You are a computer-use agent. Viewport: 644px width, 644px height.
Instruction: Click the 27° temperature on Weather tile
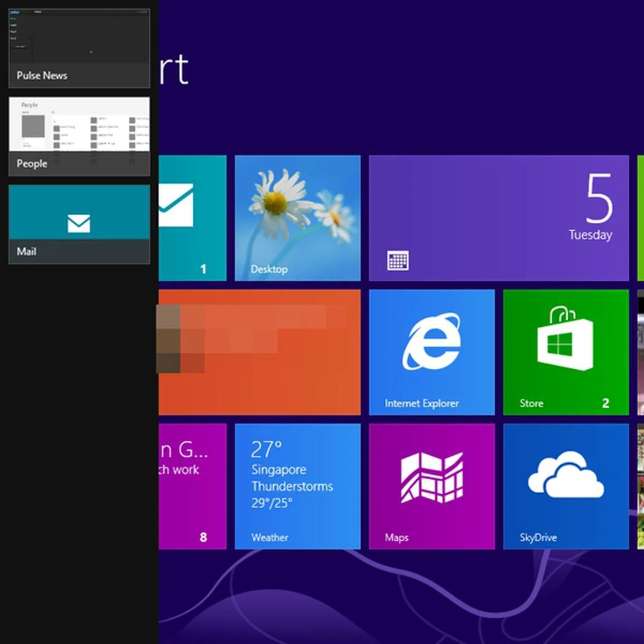click(x=266, y=449)
